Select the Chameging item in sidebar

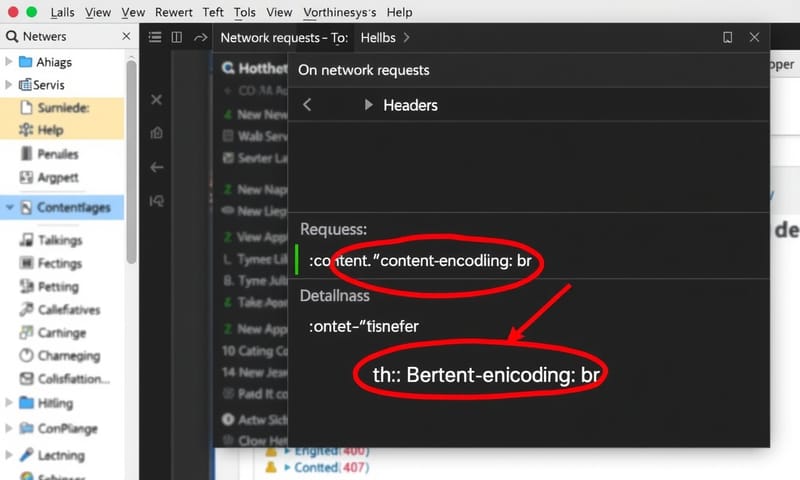pos(68,355)
